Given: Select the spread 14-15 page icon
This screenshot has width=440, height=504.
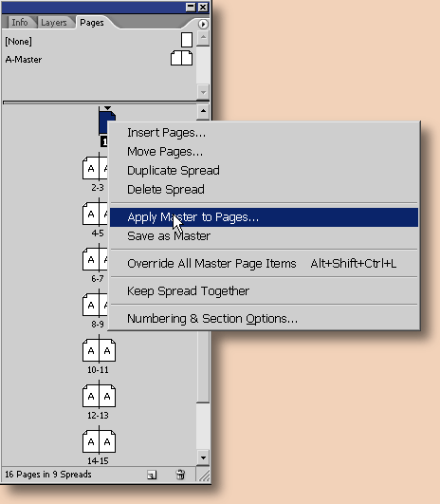Looking at the screenshot, I should click(99, 441).
